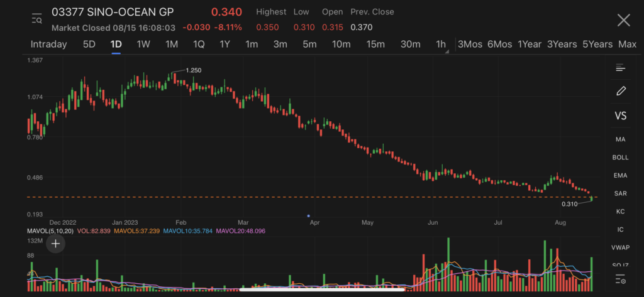The image size is (644, 297).
Task: Click the MAVOL10:35.784 value
Action: (x=187, y=231)
